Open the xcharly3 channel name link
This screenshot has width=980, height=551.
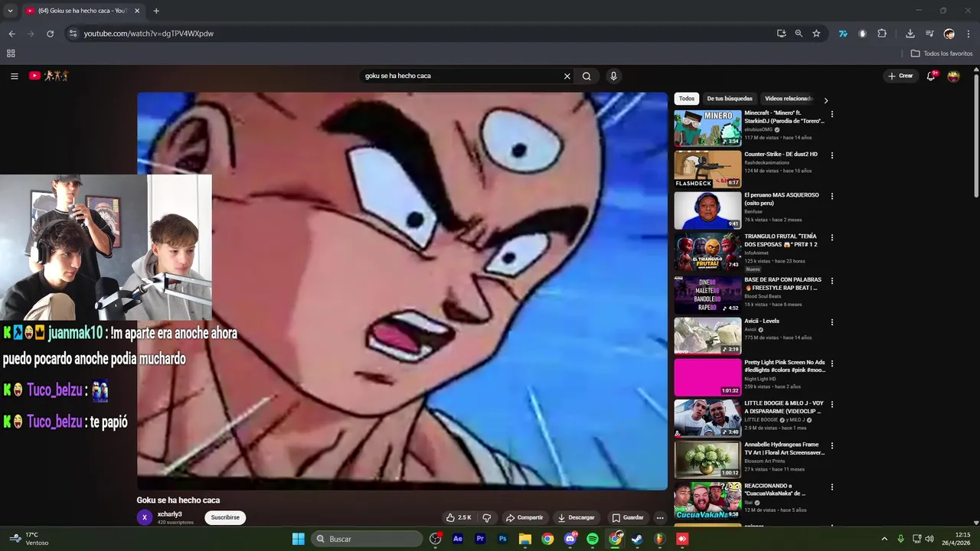(x=169, y=514)
